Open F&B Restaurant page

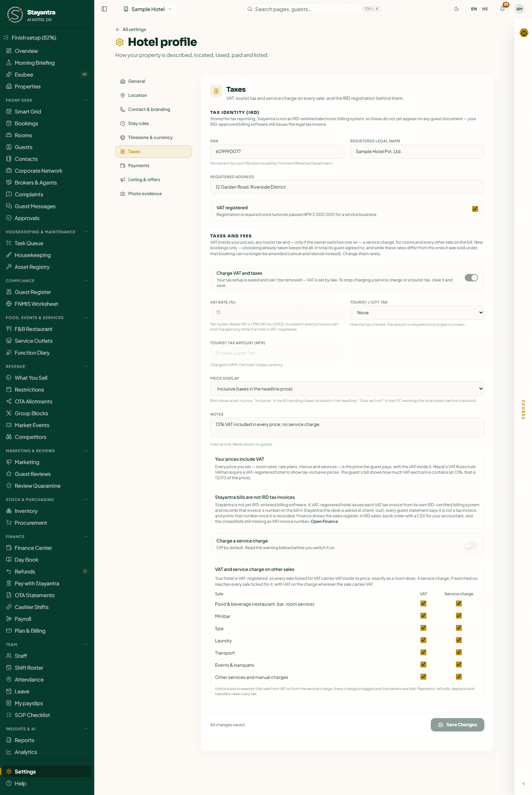click(x=47, y=329)
